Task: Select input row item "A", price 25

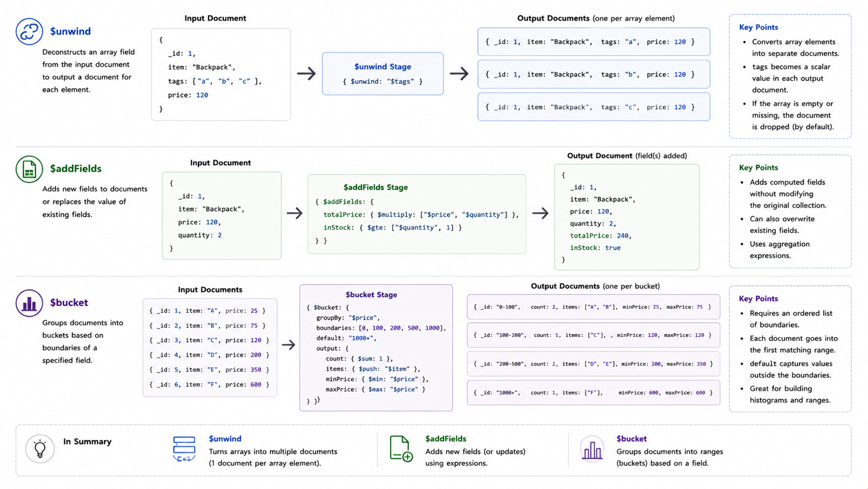Action: [208, 311]
